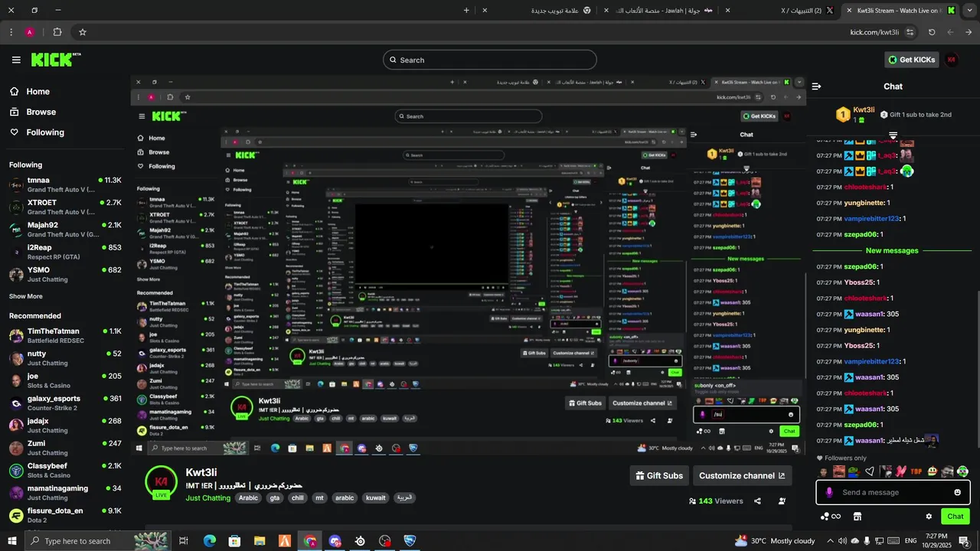
Task: Open Microsoft Edge from the bottom taskbar
Action: coord(209,541)
